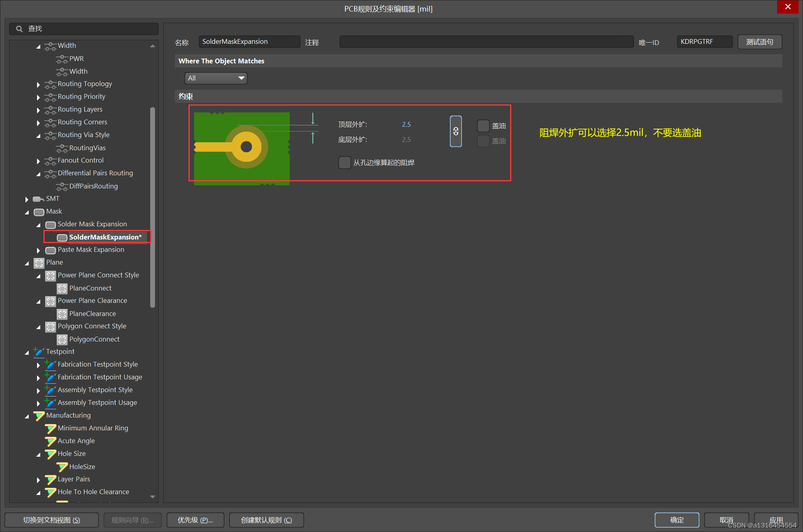Click the RoutingVias rule icon
Viewport: 803px width, 532px height.
pyautogui.click(x=62, y=148)
